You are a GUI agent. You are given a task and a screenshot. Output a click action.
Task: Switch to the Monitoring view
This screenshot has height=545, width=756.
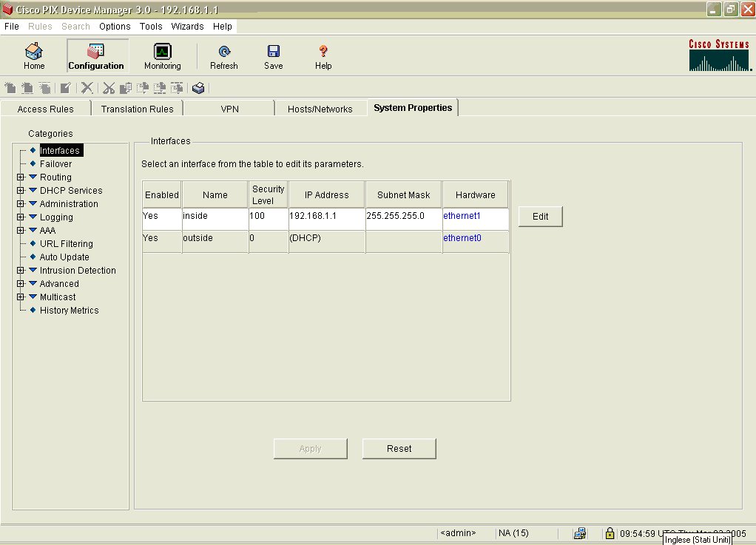click(x=163, y=56)
